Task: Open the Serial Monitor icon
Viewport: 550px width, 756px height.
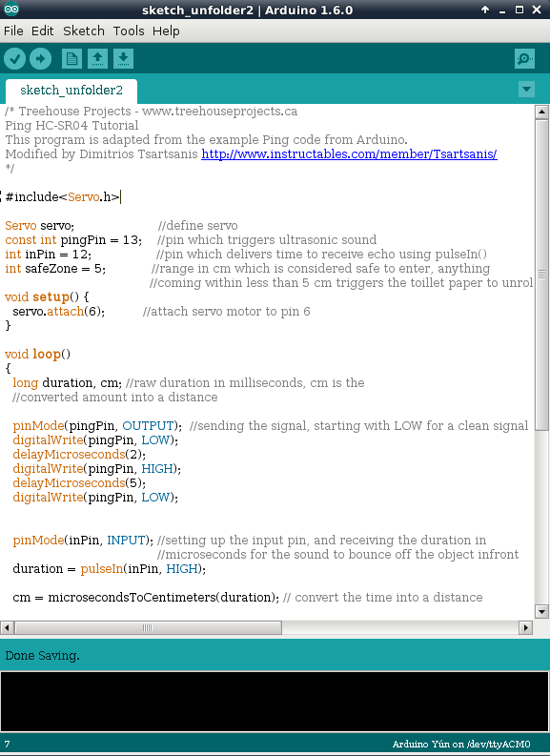Action: coord(524,59)
